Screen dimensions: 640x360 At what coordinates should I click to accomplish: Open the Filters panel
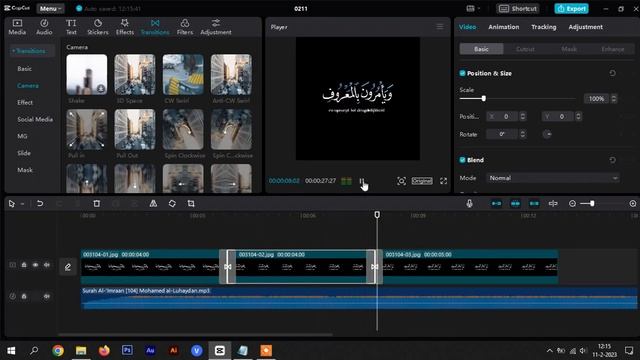click(184, 27)
